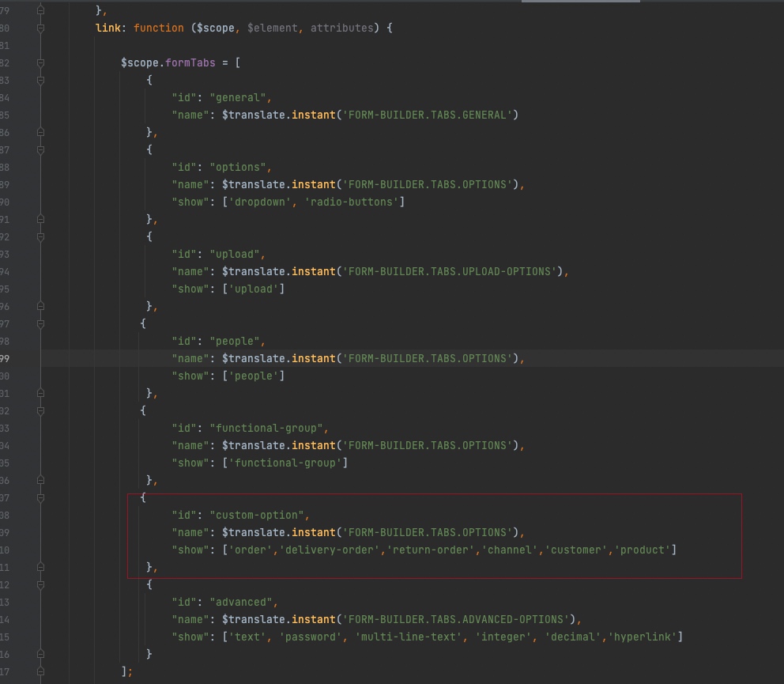Click the string "general"
The image size is (784, 684).
point(238,97)
